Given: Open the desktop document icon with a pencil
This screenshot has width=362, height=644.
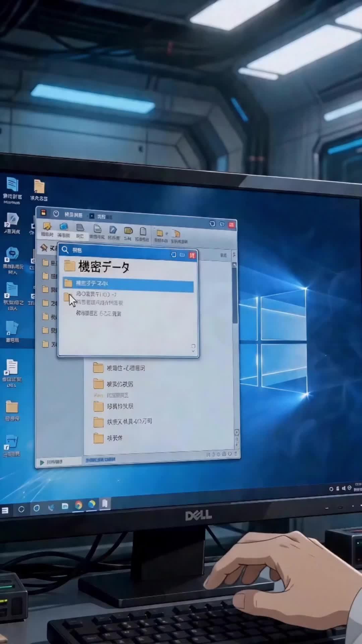Looking at the screenshot, I should pos(12,220).
